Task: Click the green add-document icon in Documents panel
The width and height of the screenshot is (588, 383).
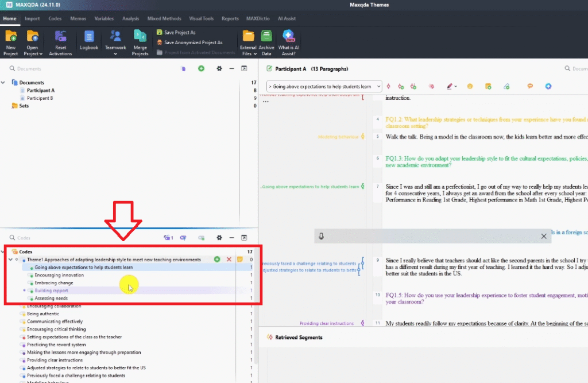Action: coord(201,68)
